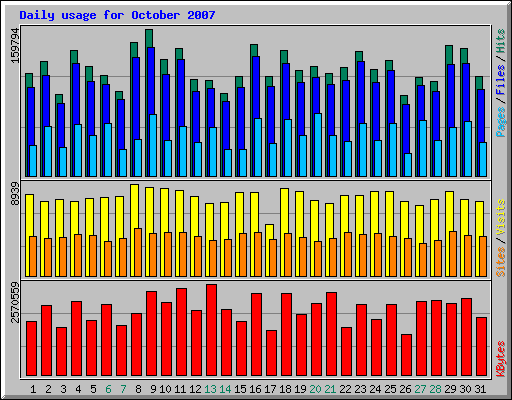
Task: Select the blue files bar for day 16
Action: [256, 87]
